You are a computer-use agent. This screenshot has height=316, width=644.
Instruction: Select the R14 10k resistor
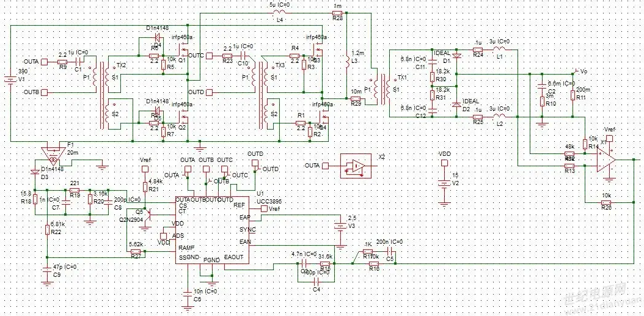pos(585,144)
